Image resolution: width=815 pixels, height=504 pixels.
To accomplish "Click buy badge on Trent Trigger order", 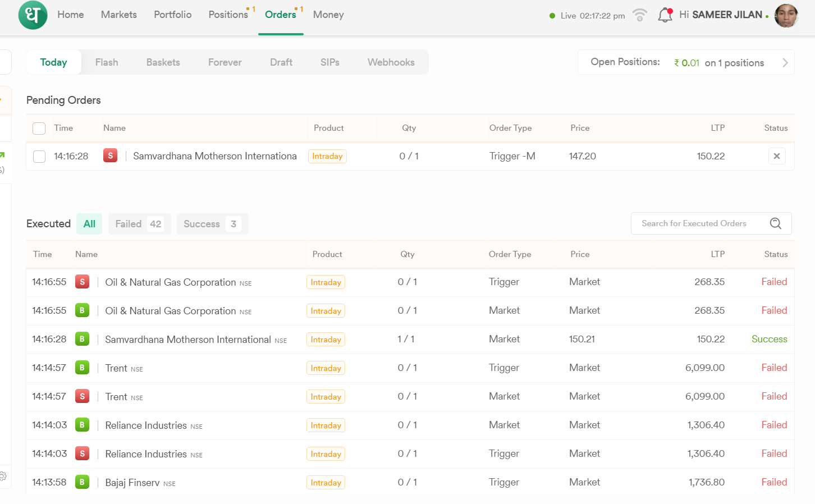I will point(83,368).
